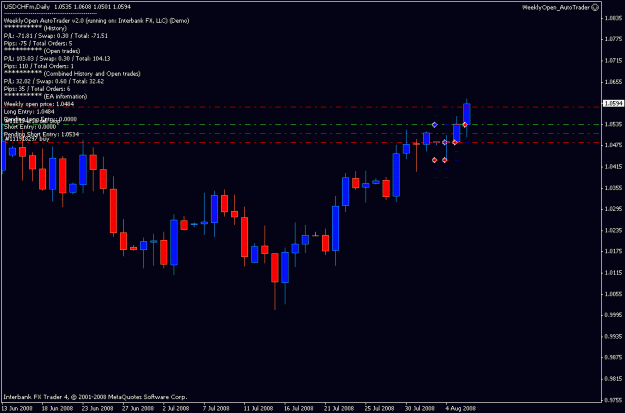
Task: Click the 30 Jul 2008 date label
Action: click(420, 409)
